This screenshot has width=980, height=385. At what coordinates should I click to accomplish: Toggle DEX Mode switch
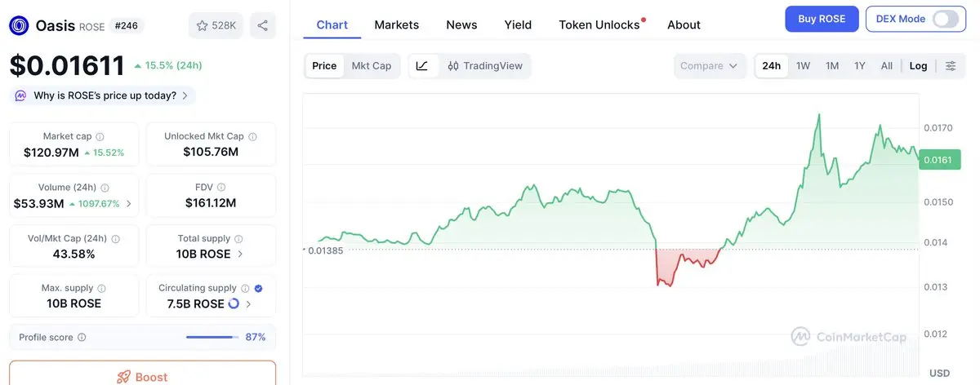[945, 19]
